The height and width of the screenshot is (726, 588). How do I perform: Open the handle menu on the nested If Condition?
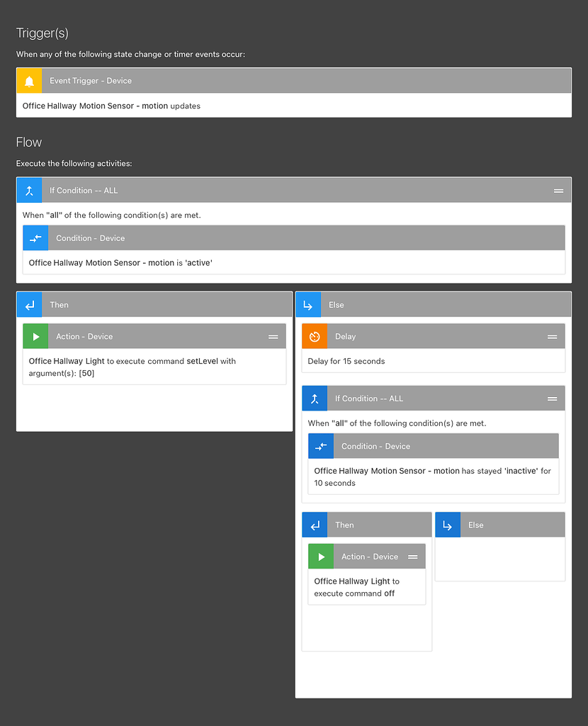tap(554, 398)
